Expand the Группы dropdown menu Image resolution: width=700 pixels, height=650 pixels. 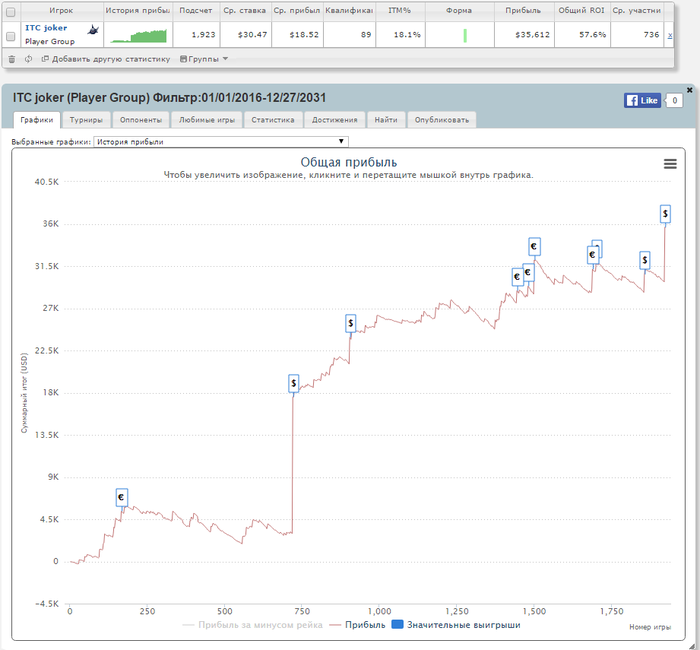point(204,59)
